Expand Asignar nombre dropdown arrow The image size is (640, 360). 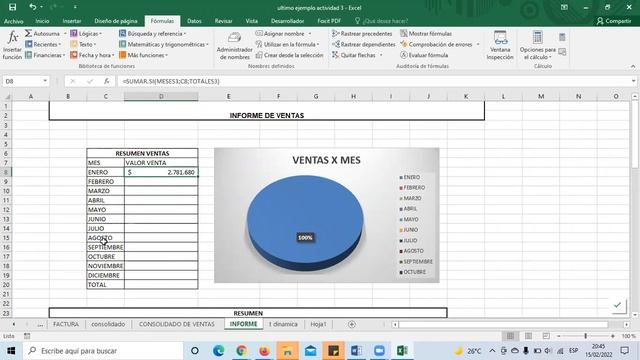coord(309,33)
